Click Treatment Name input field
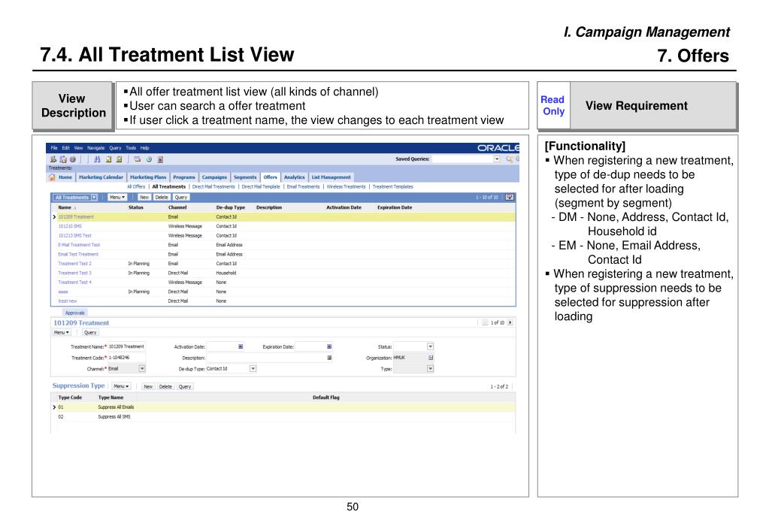 (126, 346)
